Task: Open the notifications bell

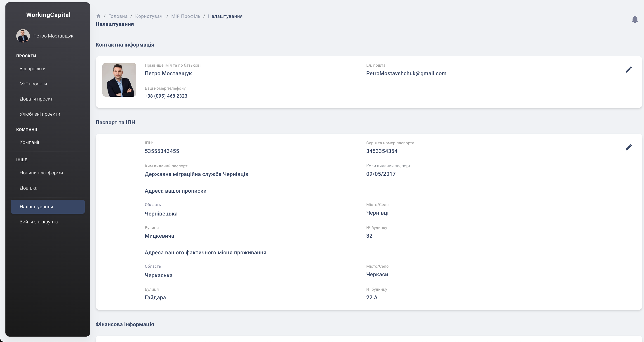Action: click(x=635, y=19)
